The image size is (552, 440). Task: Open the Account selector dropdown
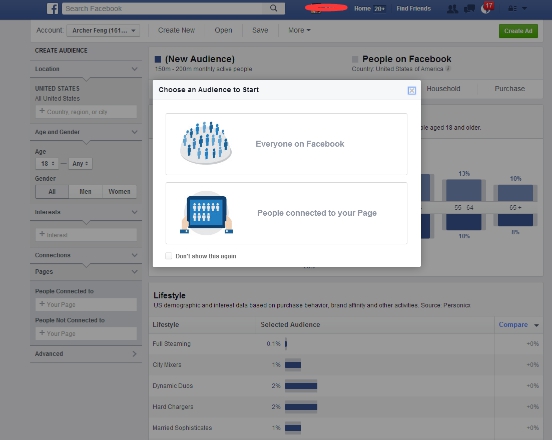coord(103,31)
